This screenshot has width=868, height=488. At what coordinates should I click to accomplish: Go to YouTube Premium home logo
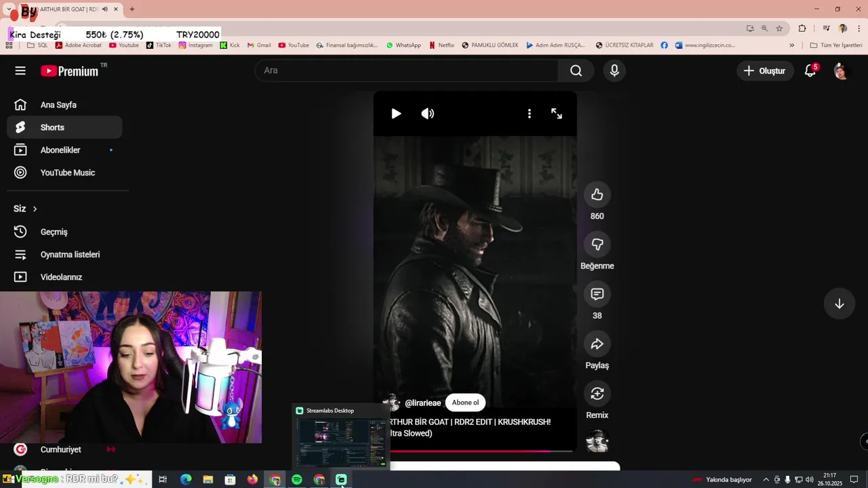click(x=69, y=70)
